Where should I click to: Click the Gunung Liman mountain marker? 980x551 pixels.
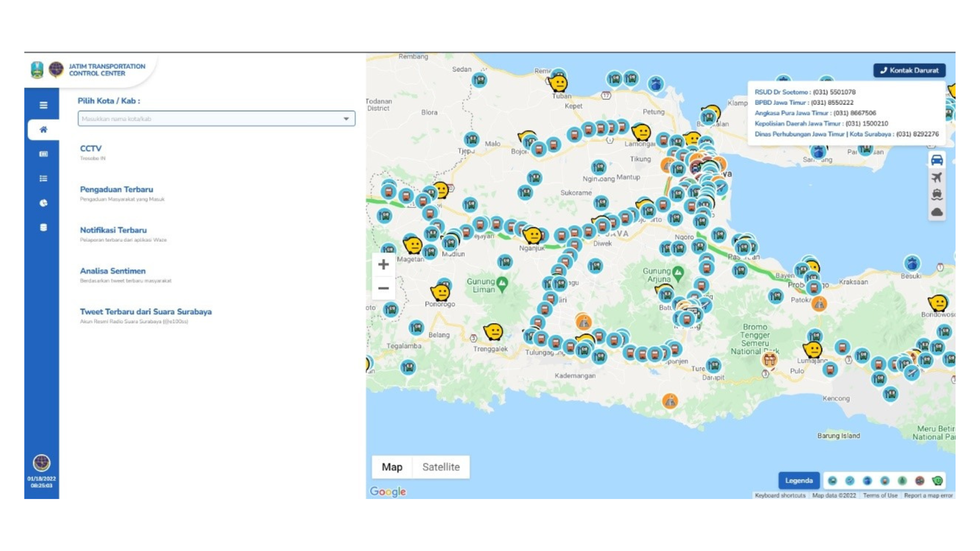pos(502,284)
